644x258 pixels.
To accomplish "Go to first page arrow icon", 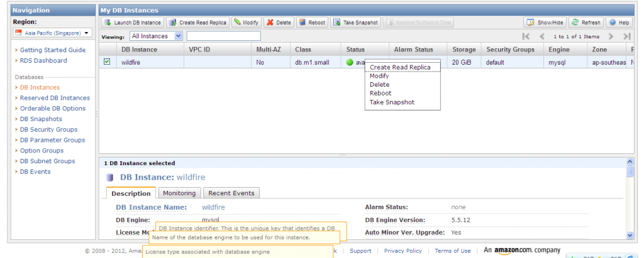I will tap(526, 36).
